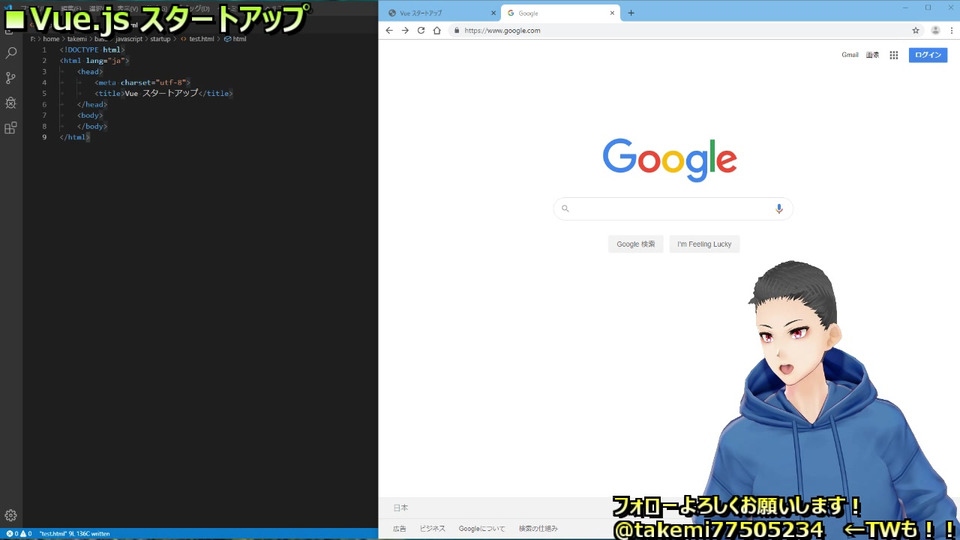Select html symbol breadcrumb

pyautogui.click(x=235, y=39)
